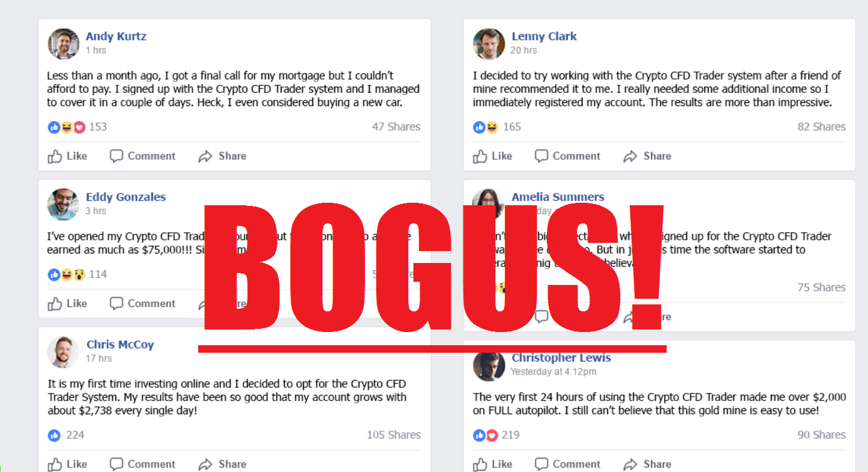The height and width of the screenshot is (472, 868).
Task: View Lenny Clark's profile picture
Action: pyautogui.click(x=489, y=43)
